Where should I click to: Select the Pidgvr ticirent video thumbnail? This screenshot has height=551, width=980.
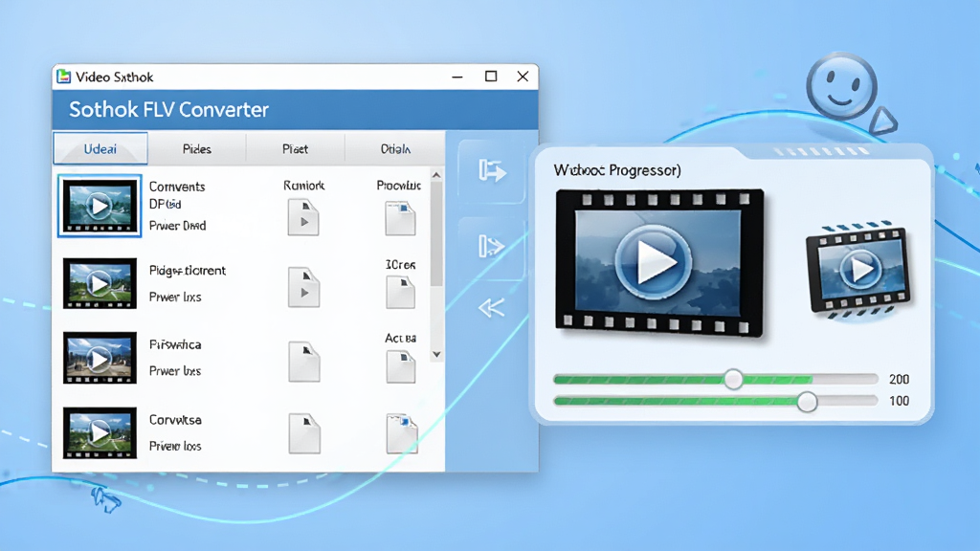[100, 283]
